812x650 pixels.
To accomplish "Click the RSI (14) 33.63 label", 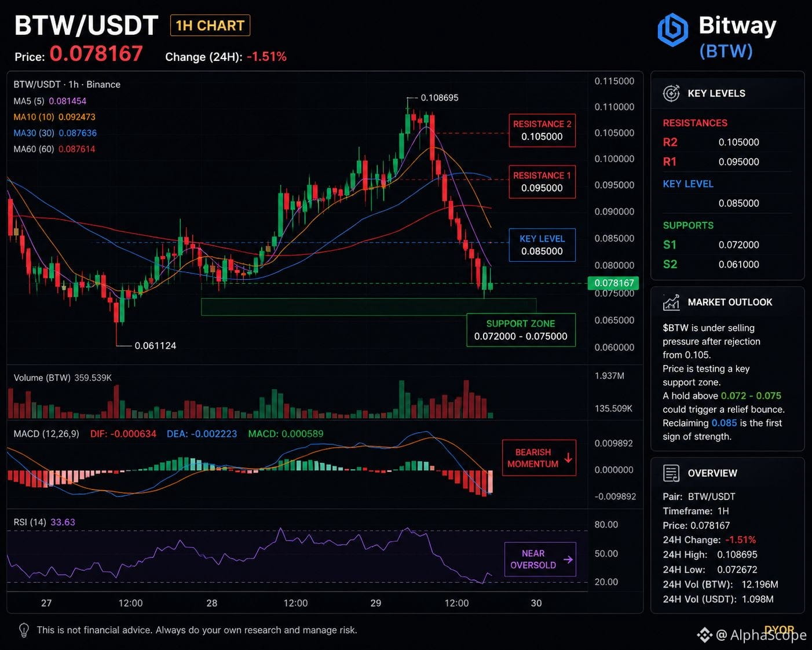I will click(x=45, y=523).
